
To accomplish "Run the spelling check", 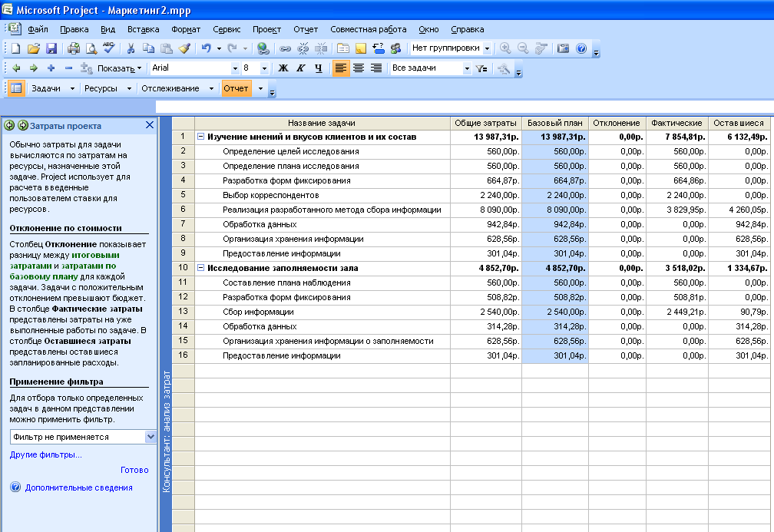I will pyautogui.click(x=109, y=48).
